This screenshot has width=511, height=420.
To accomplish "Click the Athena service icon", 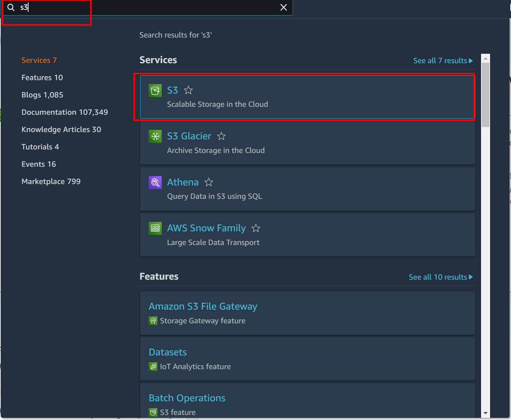I will (x=155, y=182).
